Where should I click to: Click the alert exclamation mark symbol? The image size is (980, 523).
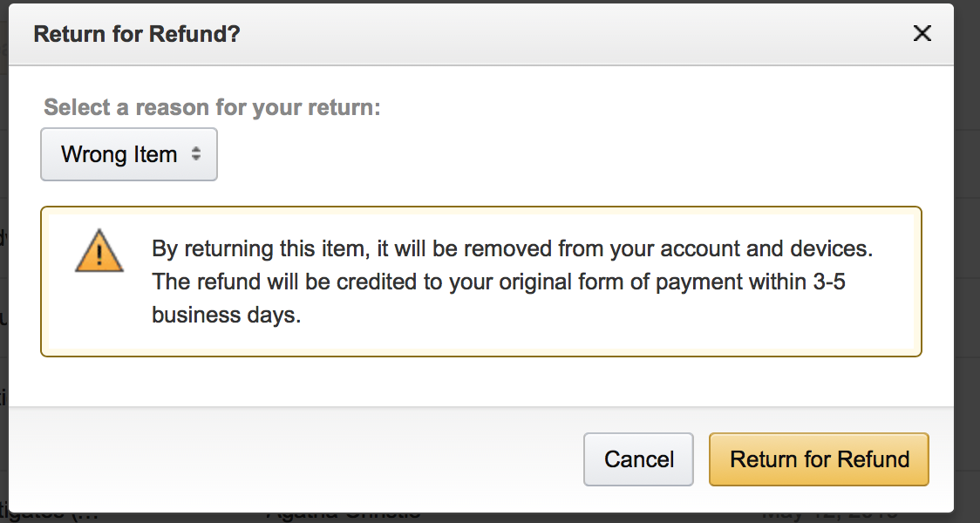(99, 255)
